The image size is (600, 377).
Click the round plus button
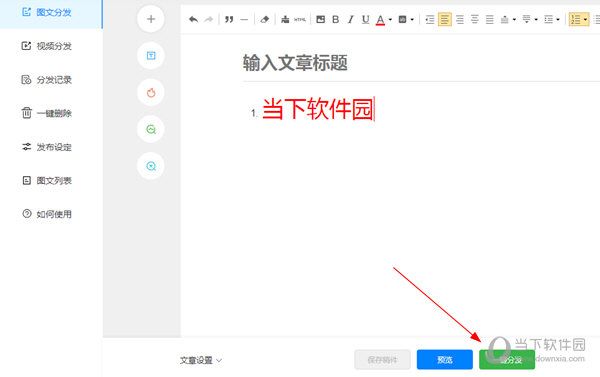(x=151, y=19)
